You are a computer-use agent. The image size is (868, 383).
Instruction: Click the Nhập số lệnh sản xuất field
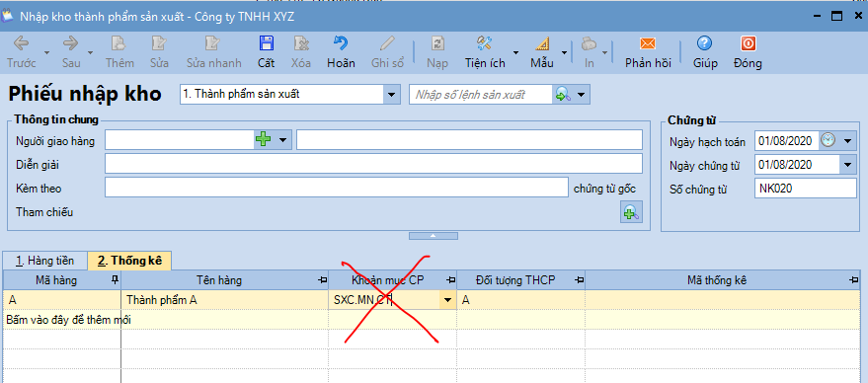(481, 95)
